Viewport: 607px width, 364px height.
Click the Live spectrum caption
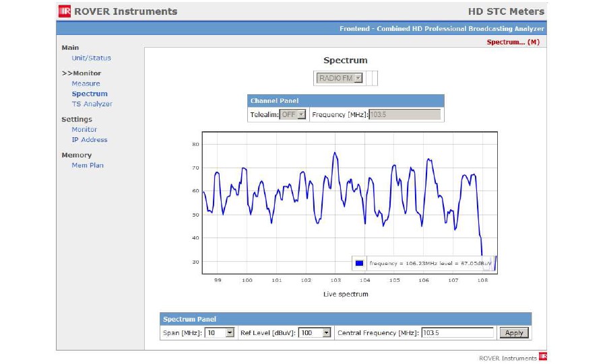pyautogui.click(x=346, y=294)
